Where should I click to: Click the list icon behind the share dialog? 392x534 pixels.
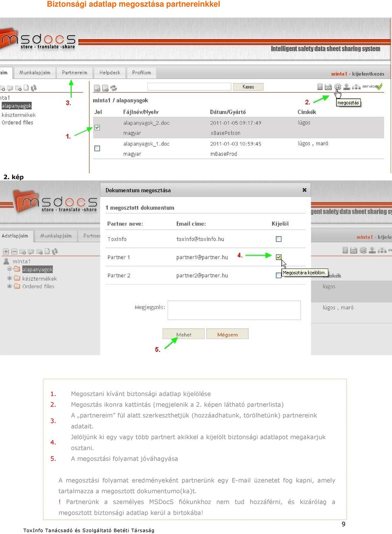345,250
